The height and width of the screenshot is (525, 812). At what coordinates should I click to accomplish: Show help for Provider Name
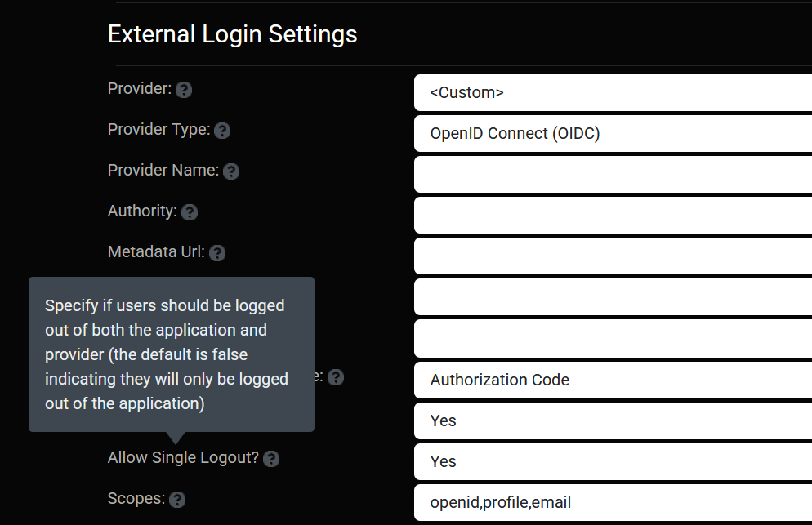(x=231, y=171)
